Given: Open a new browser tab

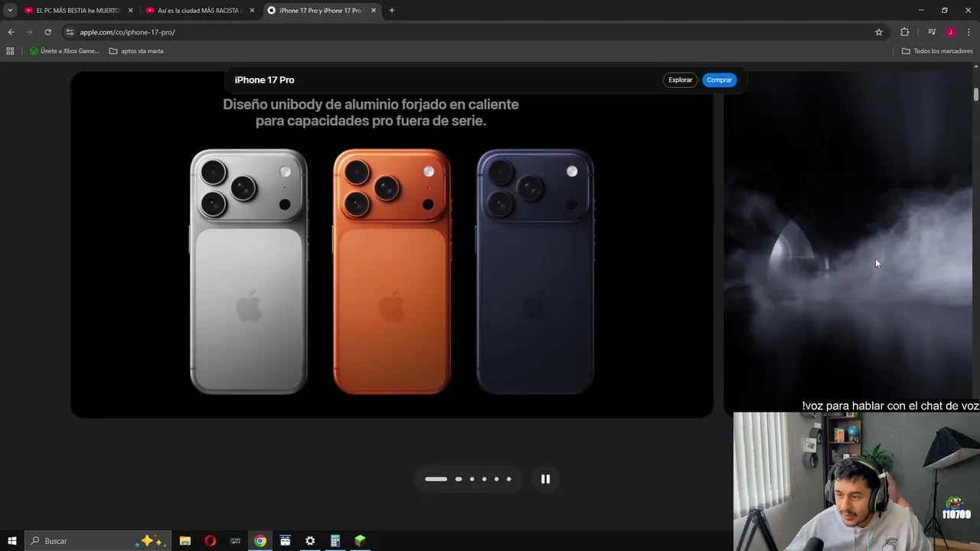Looking at the screenshot, I should click(x=392, y=11).
